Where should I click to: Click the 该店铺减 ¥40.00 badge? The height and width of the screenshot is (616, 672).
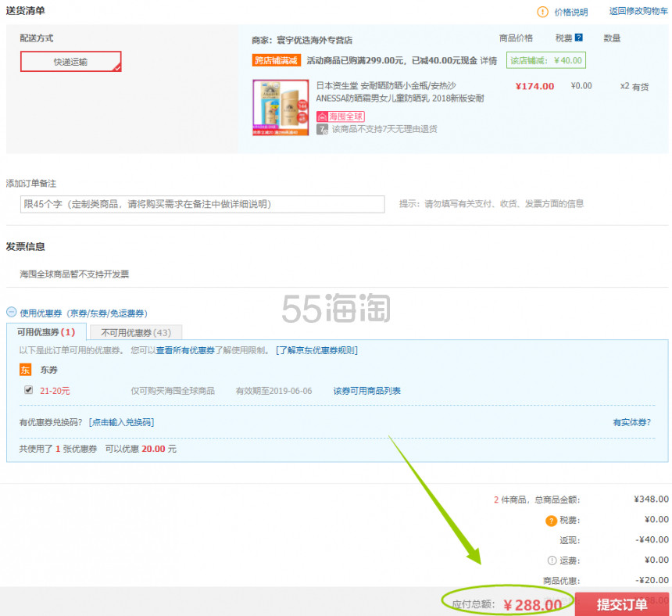(x=546, y=60)
